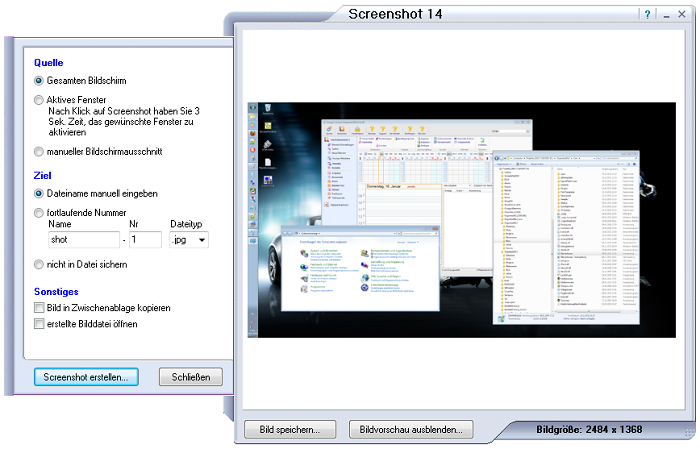The height and width of the screenshot is (449, 700).
Task: Click the screenshot preview thumbnail
Action: pos(462,220)
